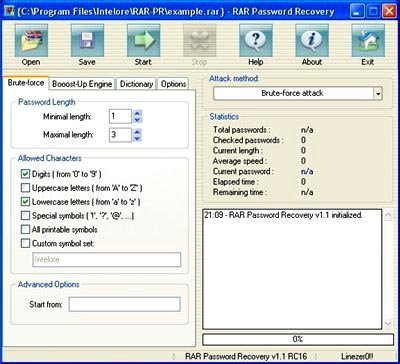400x364 pixels.
Task: Click the 0% progress bar
Action: (298, 339)
